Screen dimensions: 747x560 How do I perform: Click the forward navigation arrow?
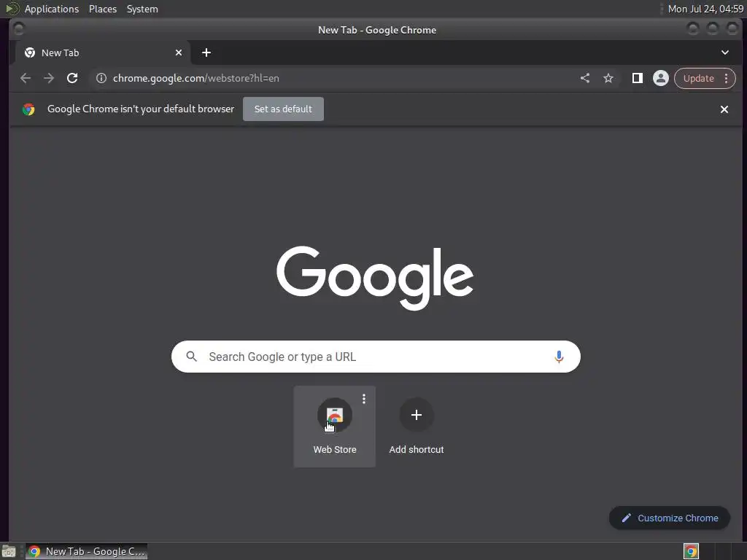coord(49,78)
